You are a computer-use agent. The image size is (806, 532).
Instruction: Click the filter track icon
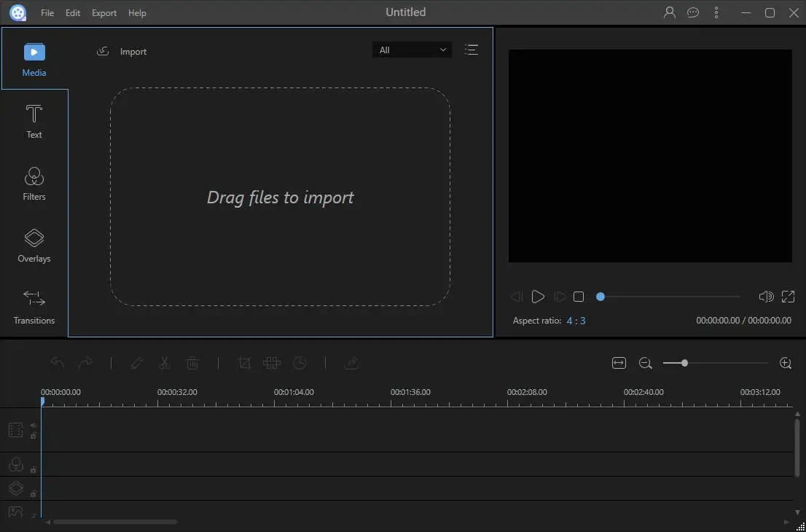click(x=16, y=465)
